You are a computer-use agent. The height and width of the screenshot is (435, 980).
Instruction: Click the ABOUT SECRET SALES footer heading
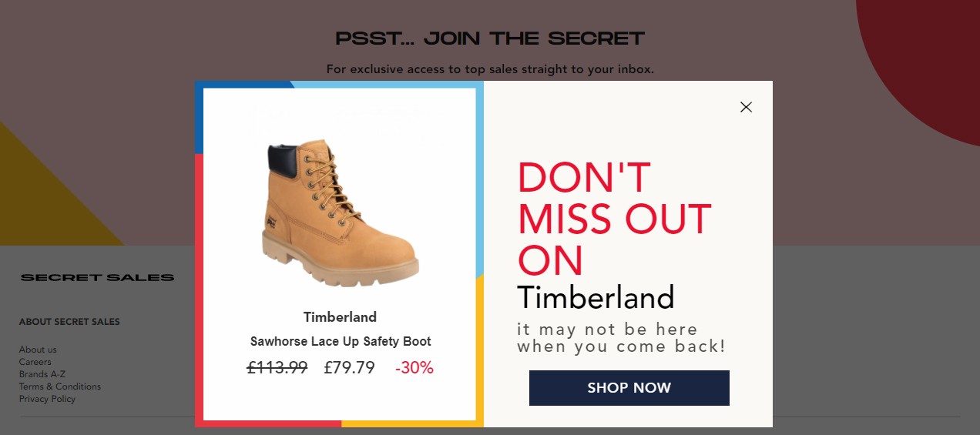pyautogui.click(x=69, y=322)
